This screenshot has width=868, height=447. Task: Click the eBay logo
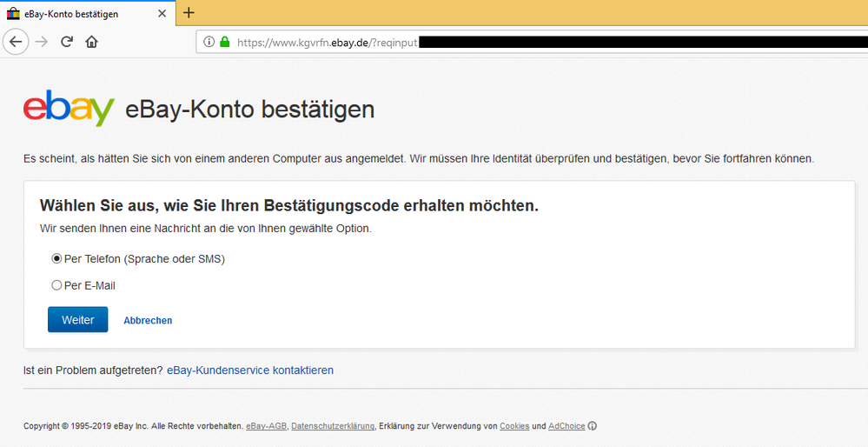pyautogui.click(x=69, y=110)
